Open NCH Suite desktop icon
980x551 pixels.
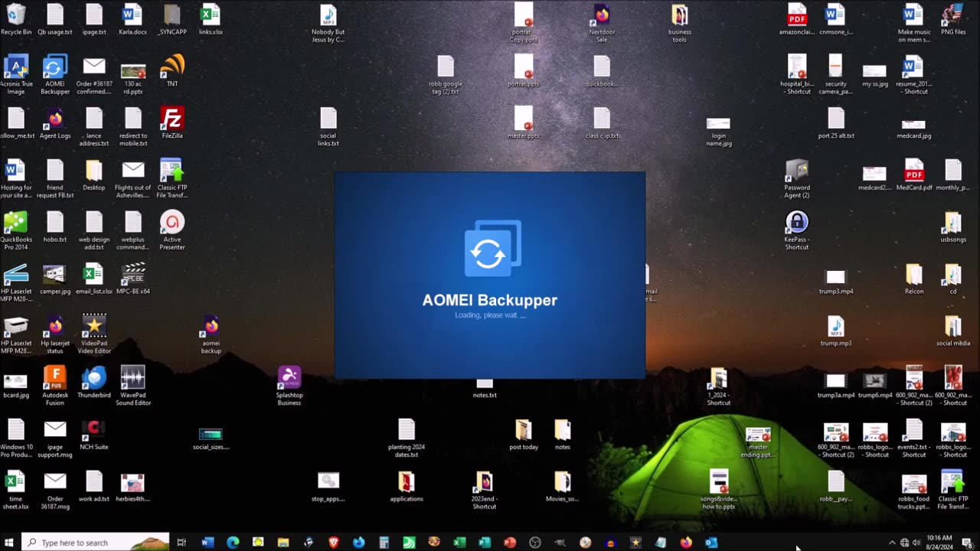tap(94, 434)
